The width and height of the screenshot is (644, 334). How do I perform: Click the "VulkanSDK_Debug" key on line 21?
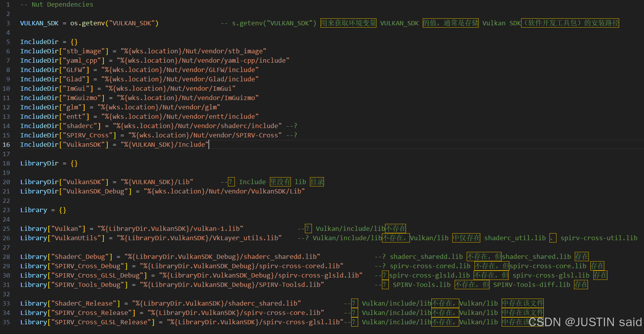(97, 192)
